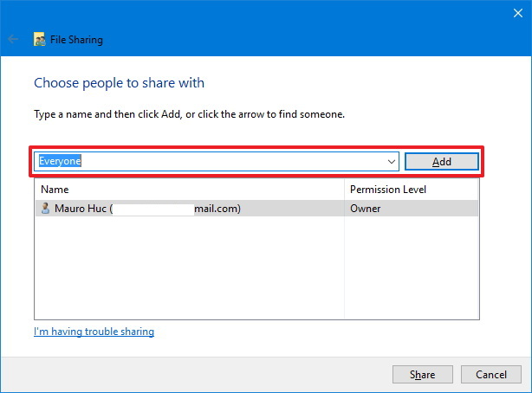Select the Mauro Huc name text

(81, 209)
